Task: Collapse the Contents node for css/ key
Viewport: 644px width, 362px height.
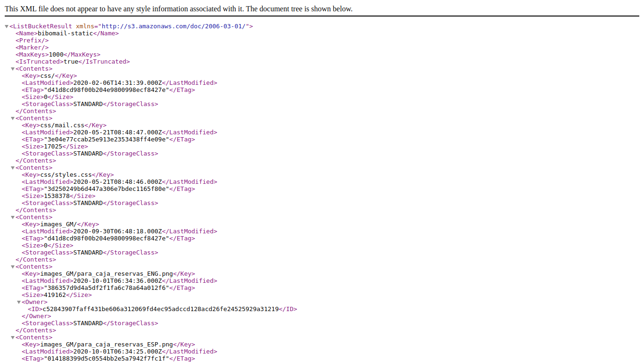Action: (x=13, y=69)
